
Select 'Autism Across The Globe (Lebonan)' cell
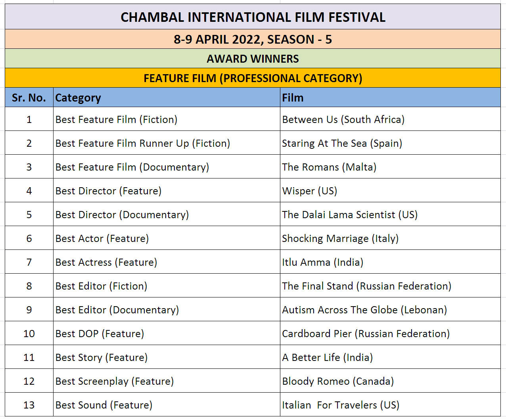click(390, 309)
